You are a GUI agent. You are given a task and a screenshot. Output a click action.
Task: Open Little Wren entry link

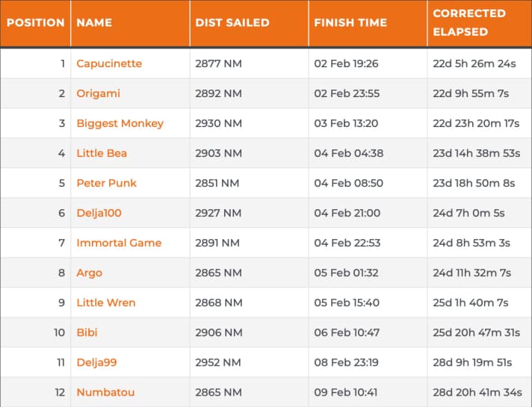coord(107,302)
